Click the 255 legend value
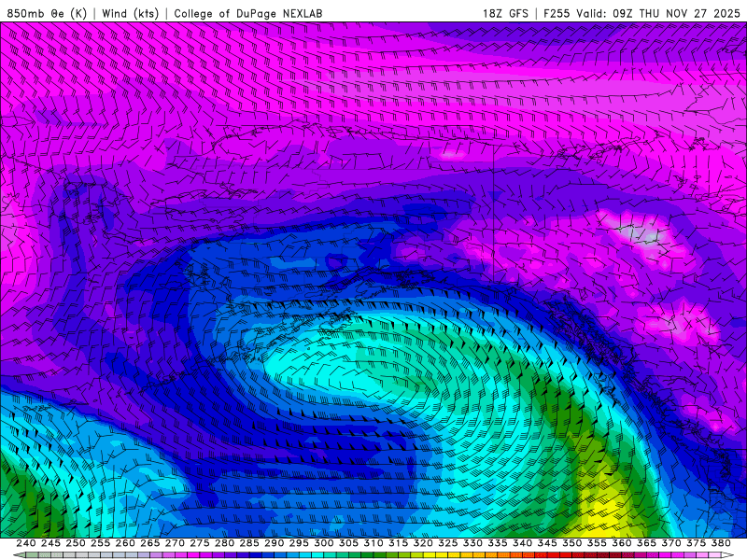747x560 pixels. (x=100, y=543)
